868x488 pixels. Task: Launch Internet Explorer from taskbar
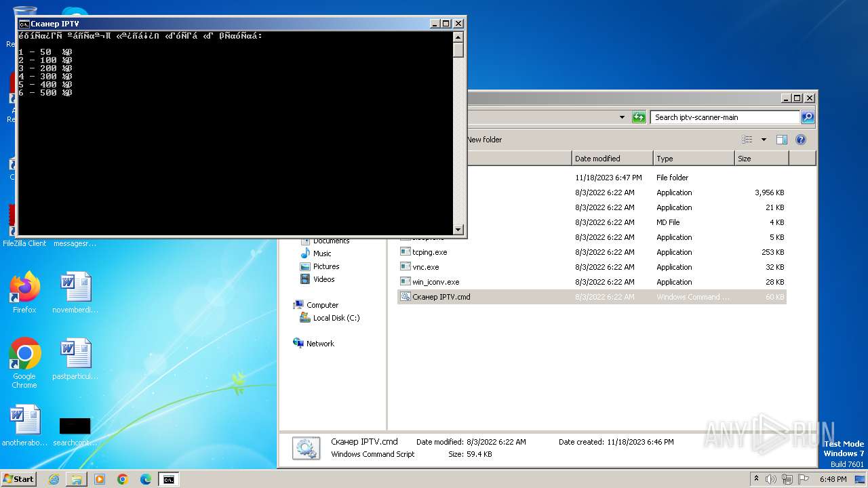pyautogui.click(x=54, y=479)
